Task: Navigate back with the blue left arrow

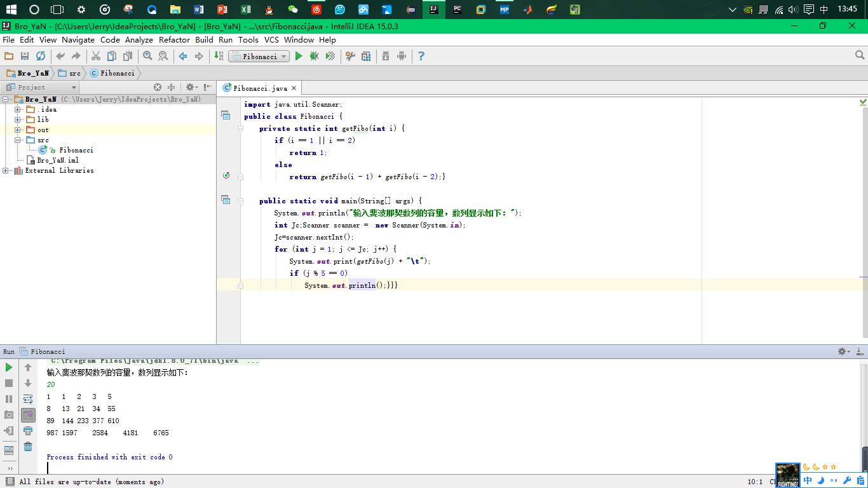Action: coord(183,56)
